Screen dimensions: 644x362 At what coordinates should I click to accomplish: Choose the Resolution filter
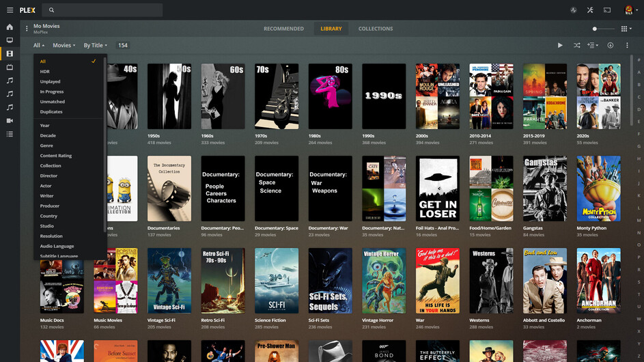68,236
